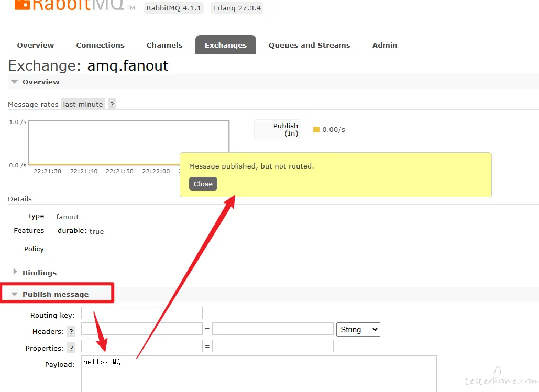Click the 'fanout' type value

68,217
